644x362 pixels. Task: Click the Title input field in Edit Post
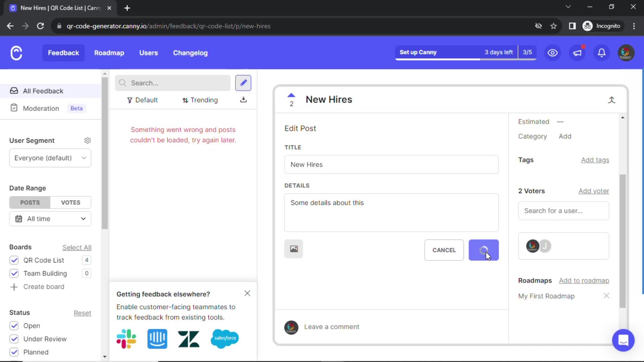(391, 165)
